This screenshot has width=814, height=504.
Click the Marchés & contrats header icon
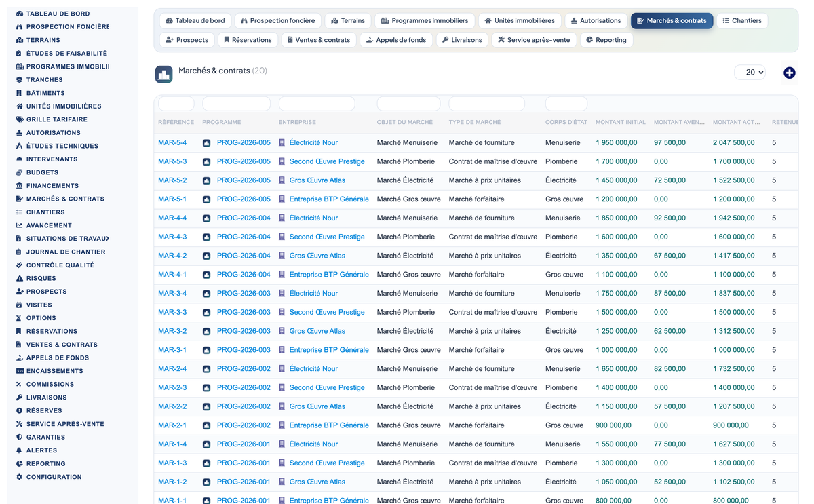[163, 74]
